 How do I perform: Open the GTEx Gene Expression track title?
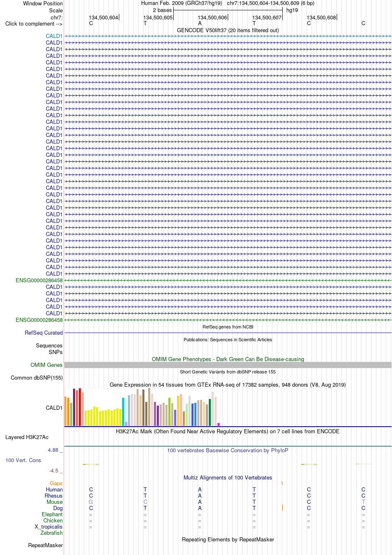click(228, 385)
